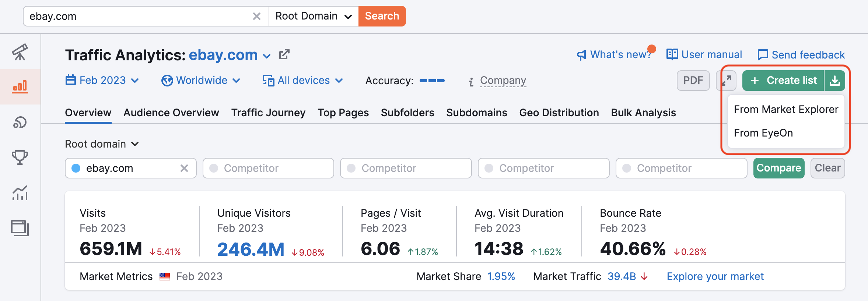Switch to the Audience Overview tab
The image size is (868, 301).
(171, 113)
